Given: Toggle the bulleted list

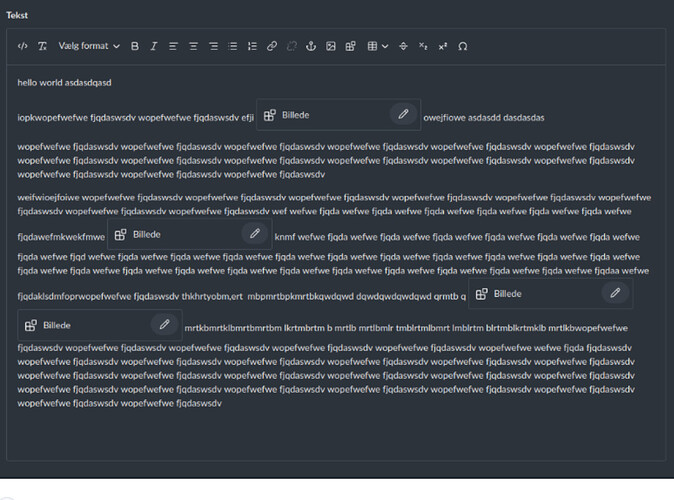Looking at the screenshot, I should click(x=232, y=46).
